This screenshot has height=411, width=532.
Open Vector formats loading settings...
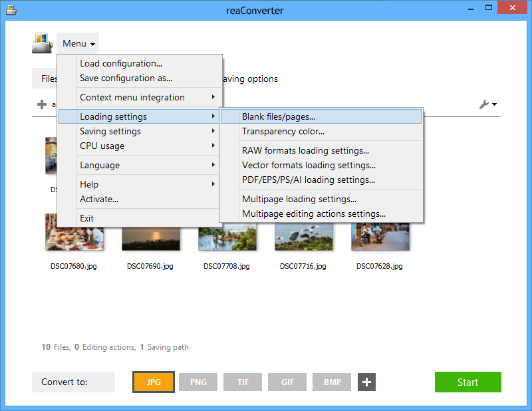point(321,165)
